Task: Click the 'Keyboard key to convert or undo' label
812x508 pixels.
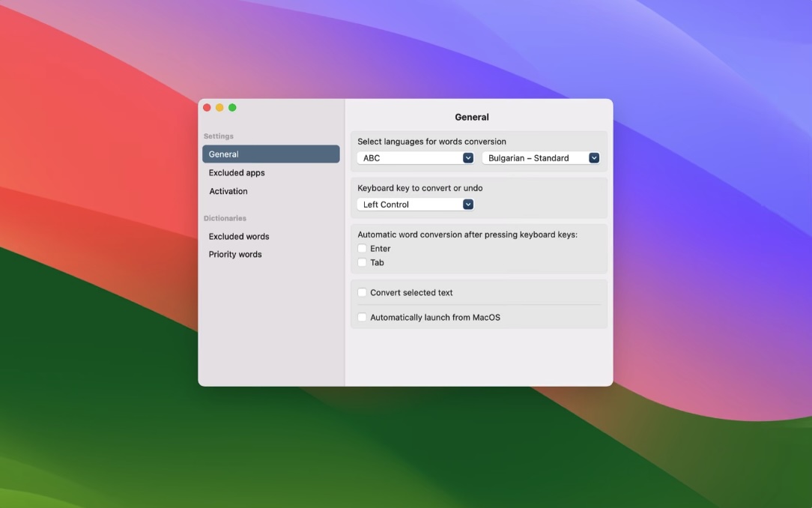Action: [x=420, y=188]
